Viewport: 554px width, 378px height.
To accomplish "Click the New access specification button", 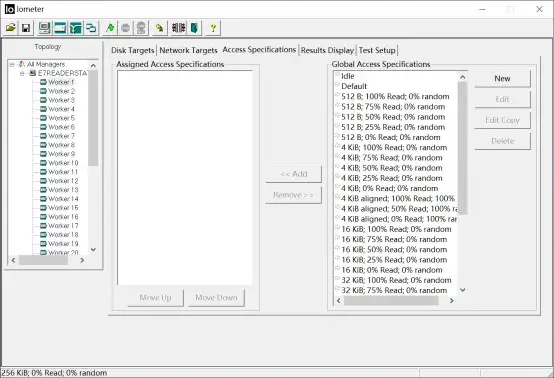I will pyautogui.click(x=502, y=78).
